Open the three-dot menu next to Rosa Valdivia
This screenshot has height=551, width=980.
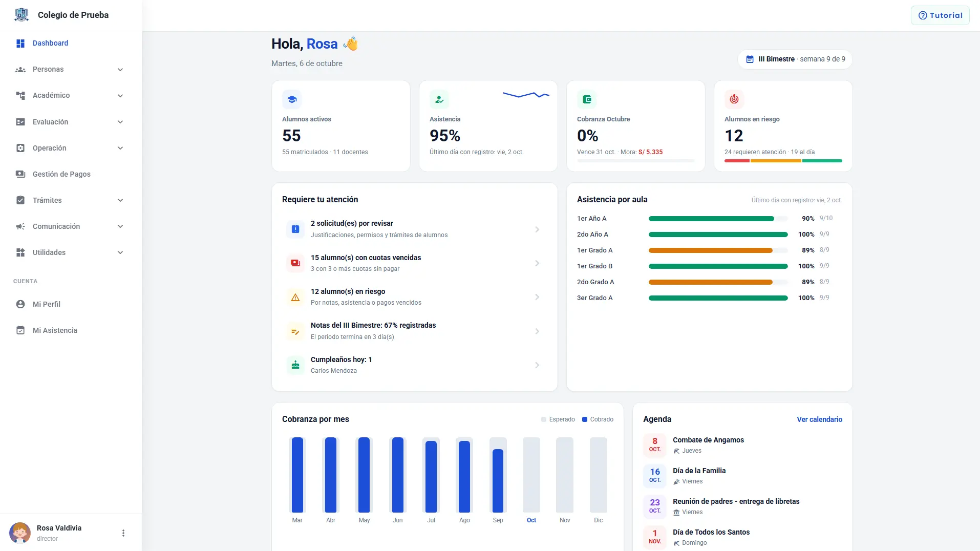click(x=123, y=533)
